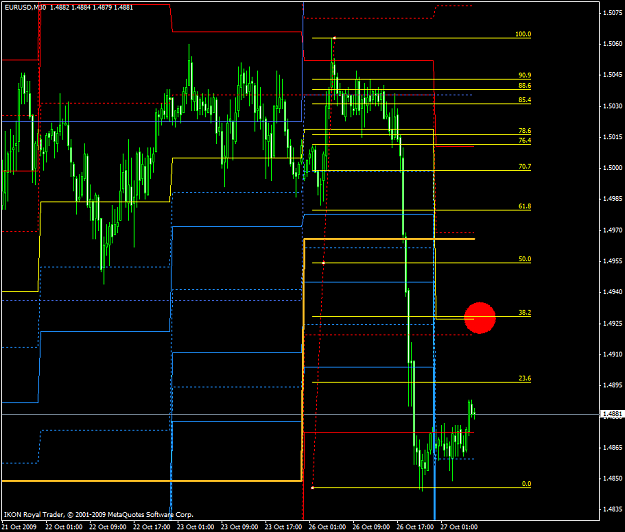Click the 26 Oct 09:00 time label

pyautogui.click(x=371, y=527)
